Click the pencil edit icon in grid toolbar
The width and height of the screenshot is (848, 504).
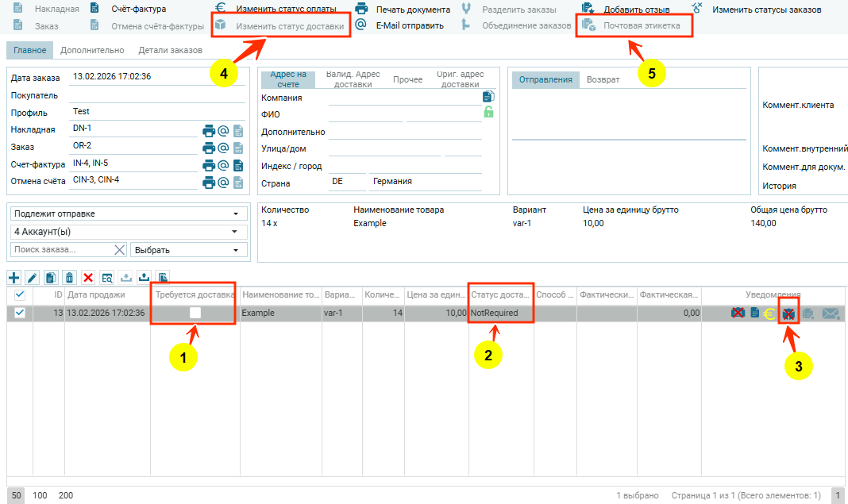pos(32,277)
